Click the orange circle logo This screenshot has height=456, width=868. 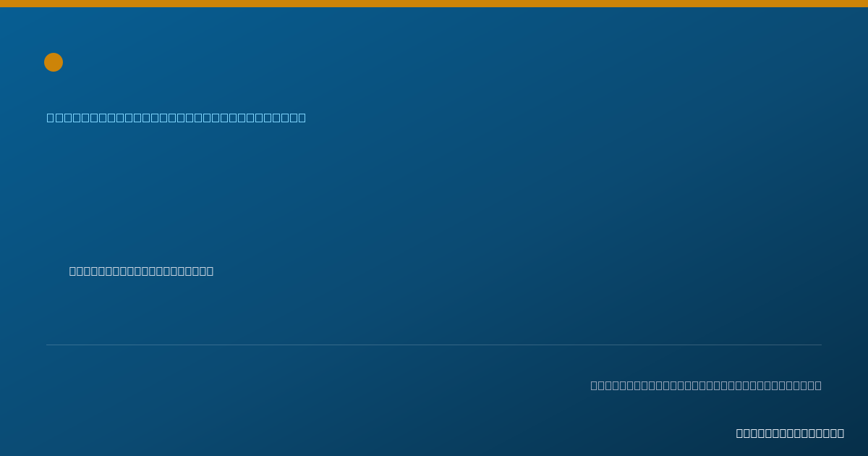(x=54, y=62)
